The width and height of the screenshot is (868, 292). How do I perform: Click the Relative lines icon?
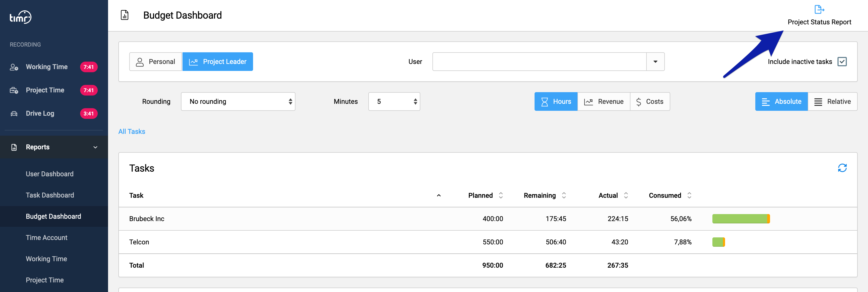(x=818, y=102)
